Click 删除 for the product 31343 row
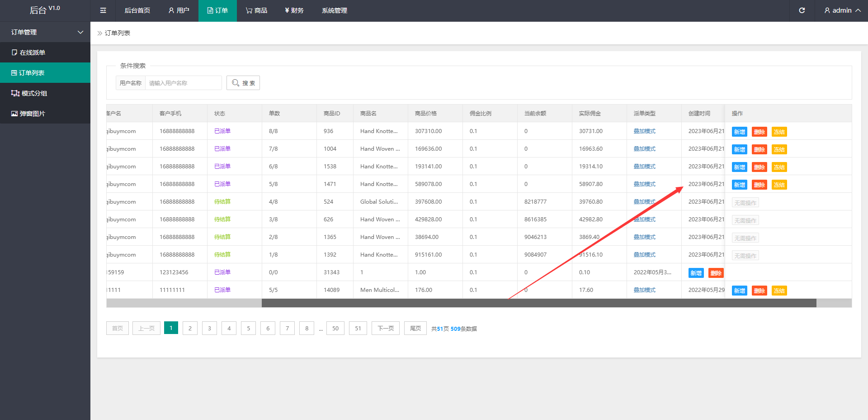Screen dimensions: 868x420 (716, 273)
